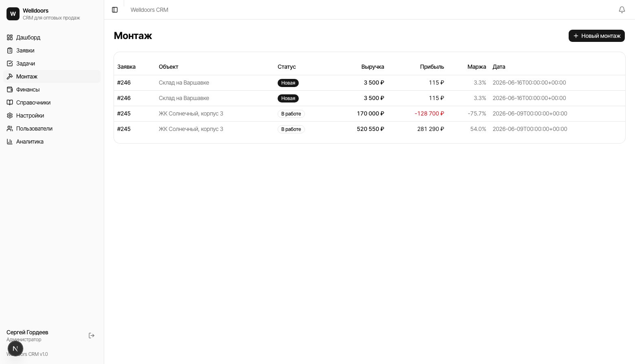This screenshot has height=364, width=635.
Task: Click user name Сергей Гордеев
Action: click(x=27, y=332)
